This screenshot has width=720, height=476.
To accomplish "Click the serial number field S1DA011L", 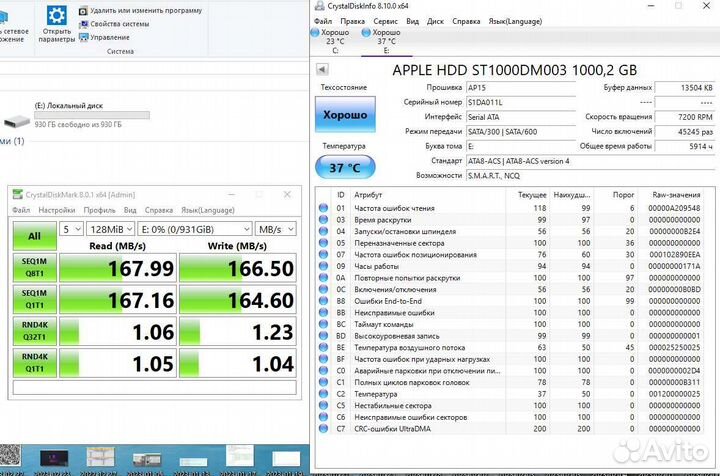I will tap(521, 102).
